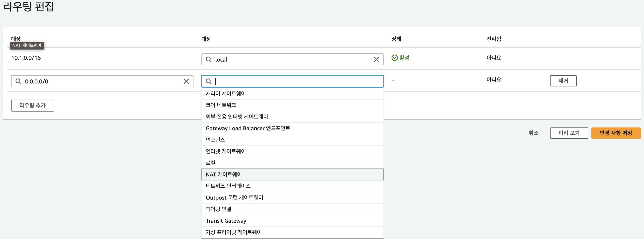
Task: Choose 인스턴스 as target
Action: point(292,140)
